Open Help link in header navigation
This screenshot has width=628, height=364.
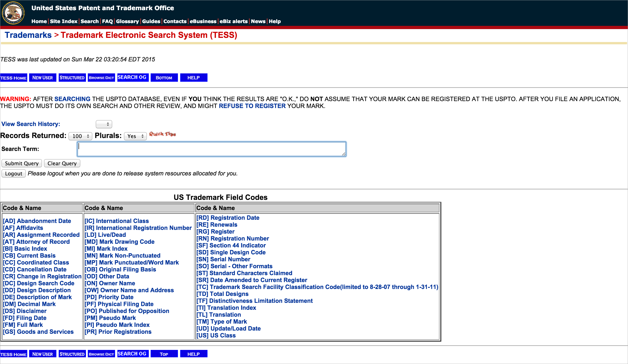pos(275,21)
